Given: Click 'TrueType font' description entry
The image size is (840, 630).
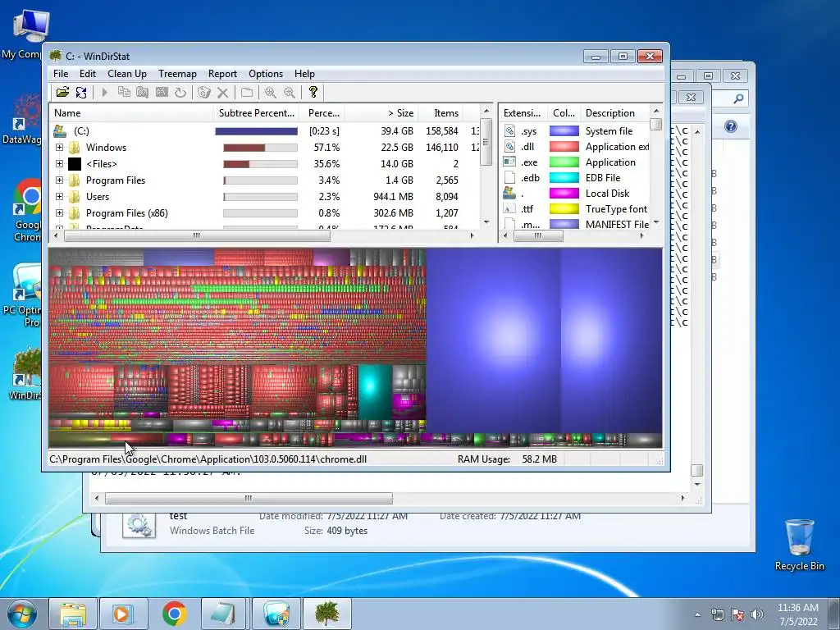Looking at the screenshot, I should tap(616, 209).
